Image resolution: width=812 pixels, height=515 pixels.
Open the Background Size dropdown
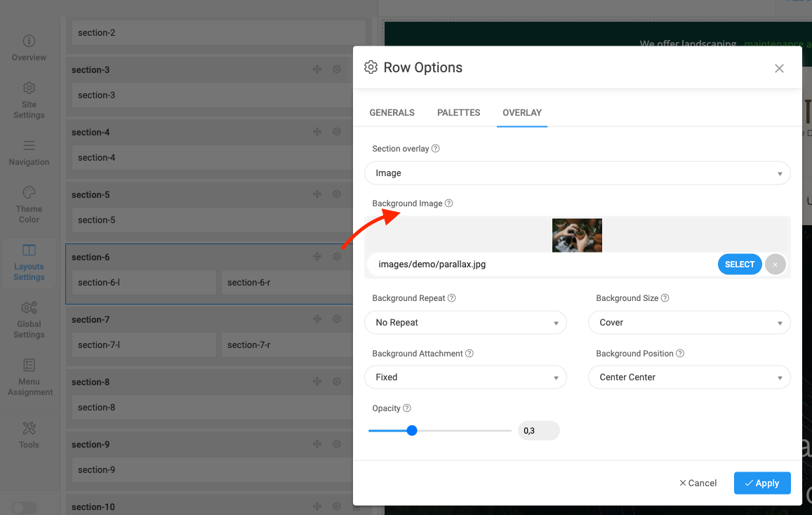click(x=689, y=323)
